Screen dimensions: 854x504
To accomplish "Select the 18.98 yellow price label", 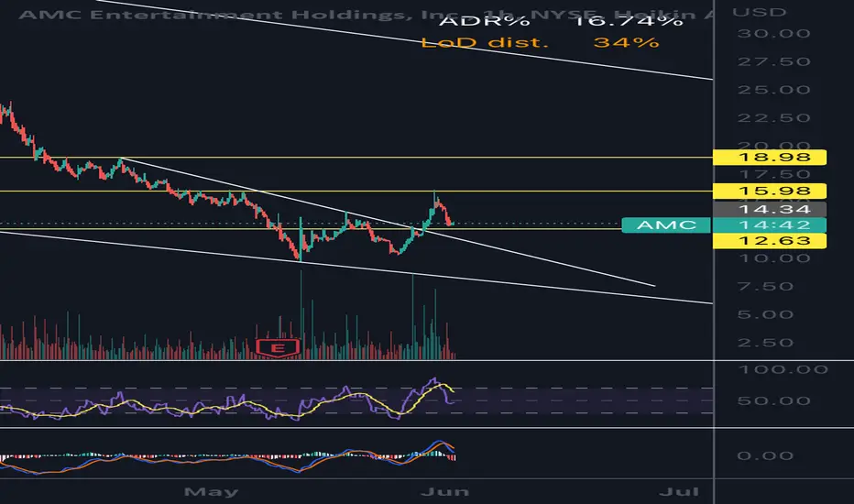I will [x=770, y=158].
